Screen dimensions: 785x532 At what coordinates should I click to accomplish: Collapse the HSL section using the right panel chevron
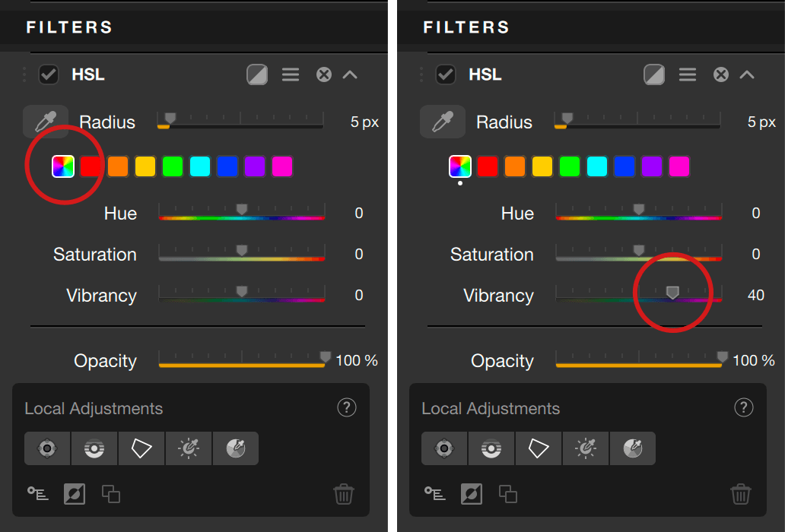pyautogui.click(x=747, y=74)
